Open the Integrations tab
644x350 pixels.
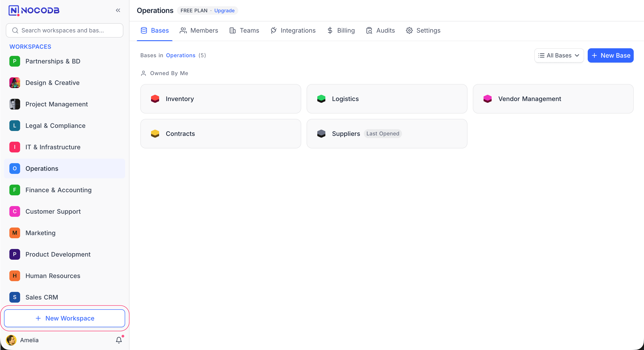click(293, 30)
